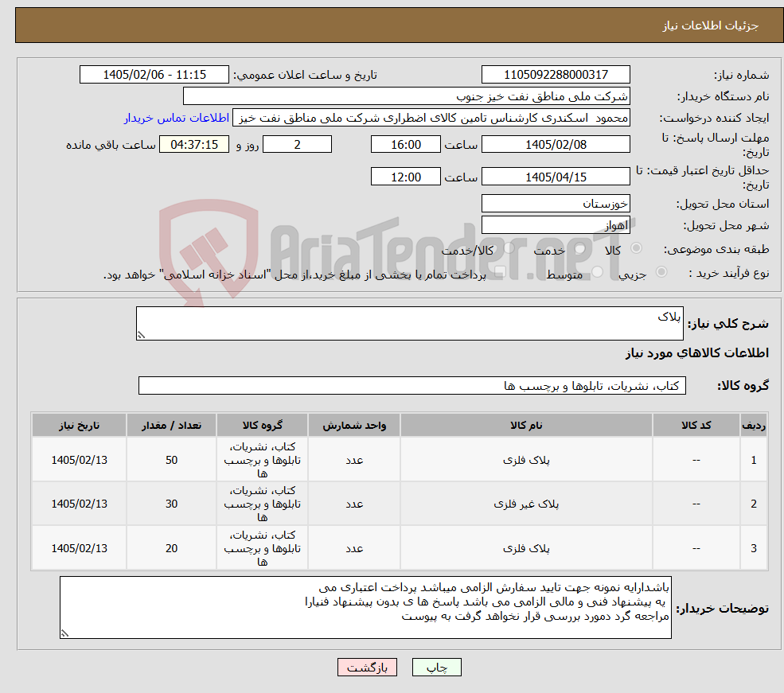Click پلاک فلزی in row 1

point(526,460)
